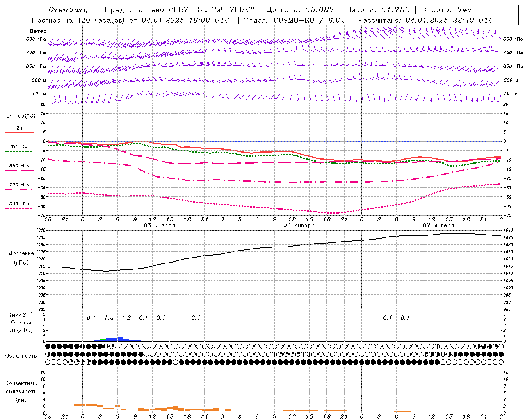Click the Тем-ра(°C) axis title

coord(19,116)
